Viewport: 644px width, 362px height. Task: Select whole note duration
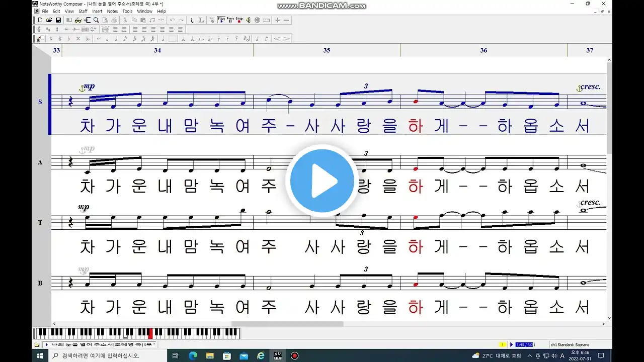(x=98, y=39)
